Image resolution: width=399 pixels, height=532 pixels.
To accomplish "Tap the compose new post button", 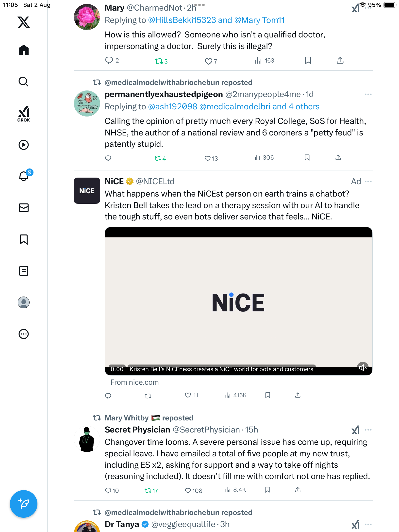I will point(24,504).
